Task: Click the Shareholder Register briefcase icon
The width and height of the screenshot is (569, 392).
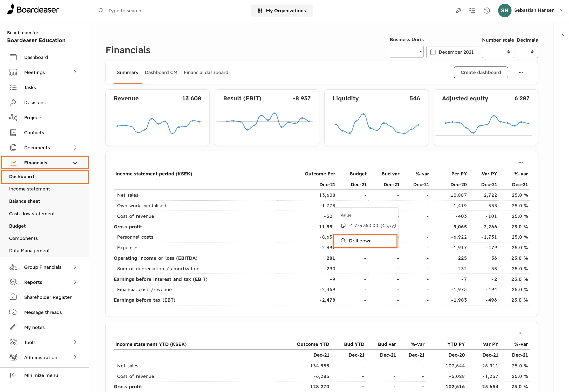Action: [13, 297]
